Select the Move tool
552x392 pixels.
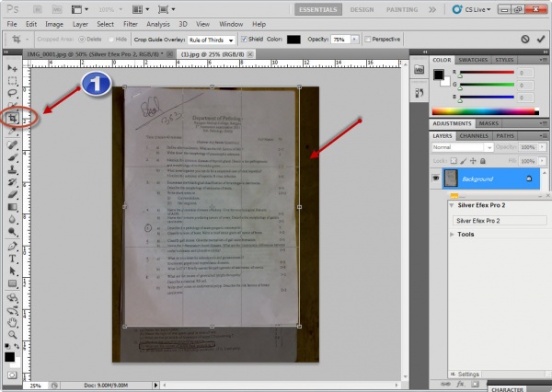pos(13,69)
